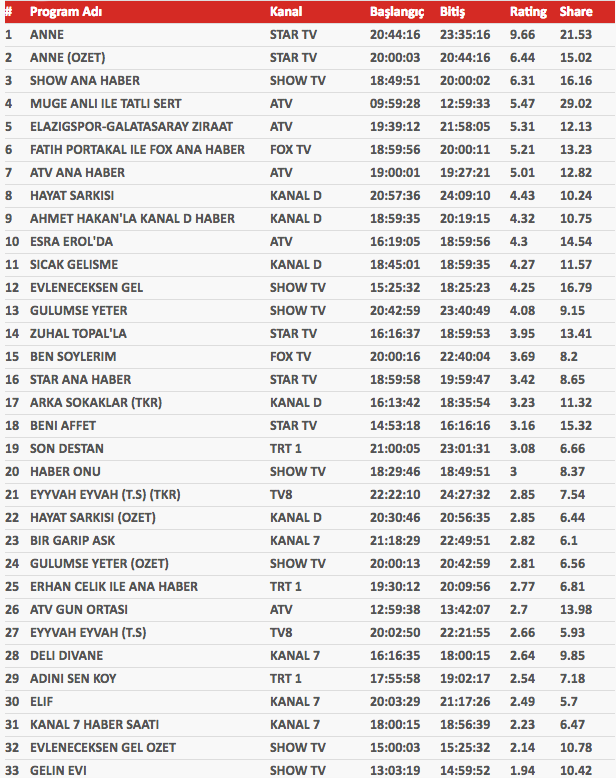Click the DELI DIVANE program name
Viewport: 616px width, 778px height.
coord(68,655)
